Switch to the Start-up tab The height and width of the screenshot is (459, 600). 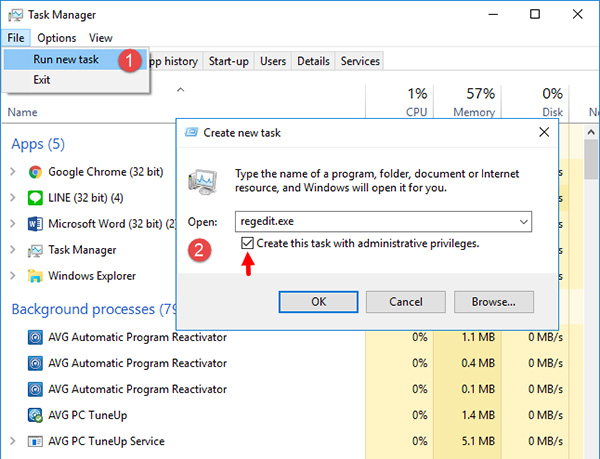(228, 61)
